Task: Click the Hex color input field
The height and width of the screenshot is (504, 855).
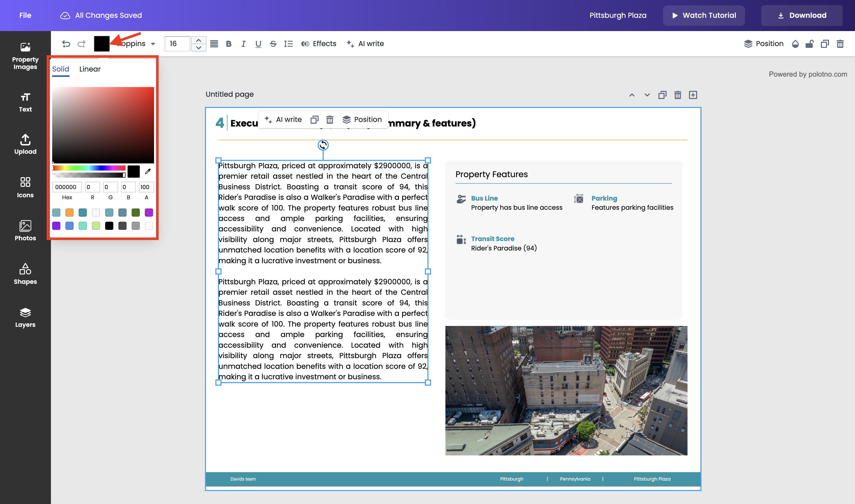Action: tap(66, 187)
